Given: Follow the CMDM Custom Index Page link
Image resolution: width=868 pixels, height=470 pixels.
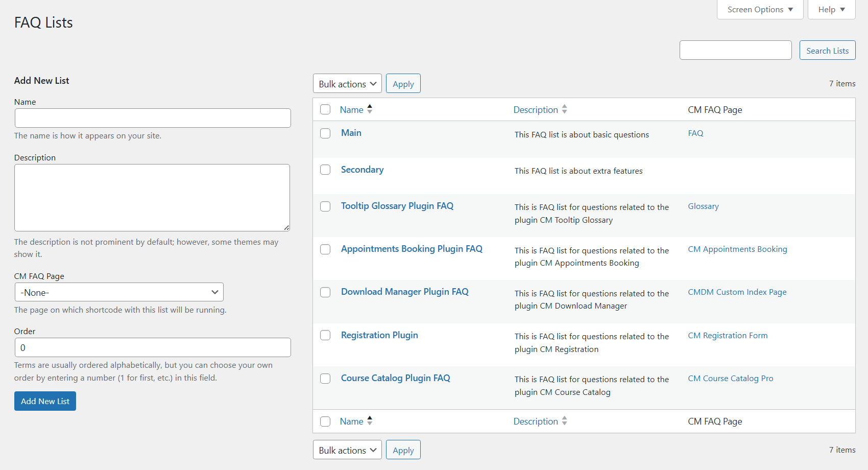Looking at the screenshot, I should tap(737, 292).
